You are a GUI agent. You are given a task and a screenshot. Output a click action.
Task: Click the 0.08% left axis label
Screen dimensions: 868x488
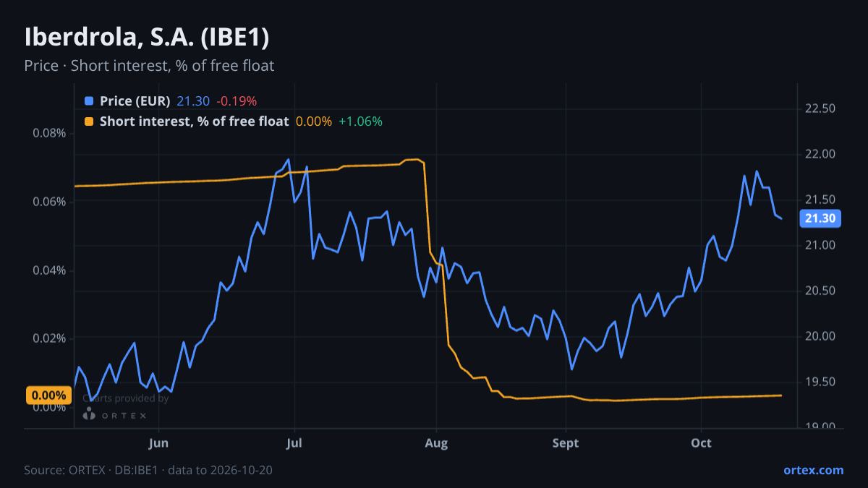(x=49, y=133)
